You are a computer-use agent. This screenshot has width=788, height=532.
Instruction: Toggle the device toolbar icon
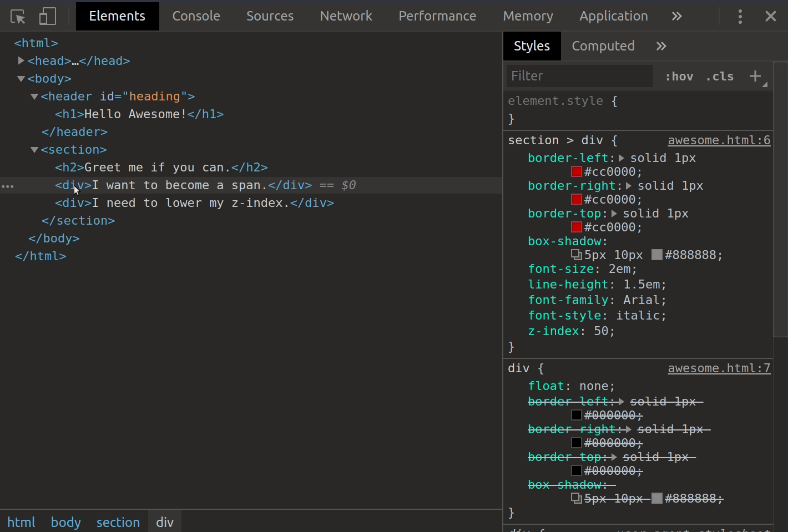[x=47, y=16]
